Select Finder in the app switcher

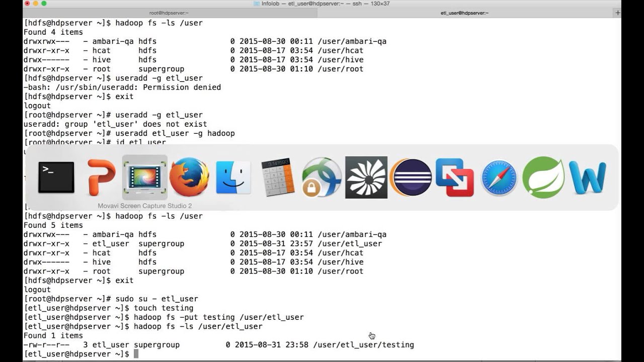tap(233, 177)
